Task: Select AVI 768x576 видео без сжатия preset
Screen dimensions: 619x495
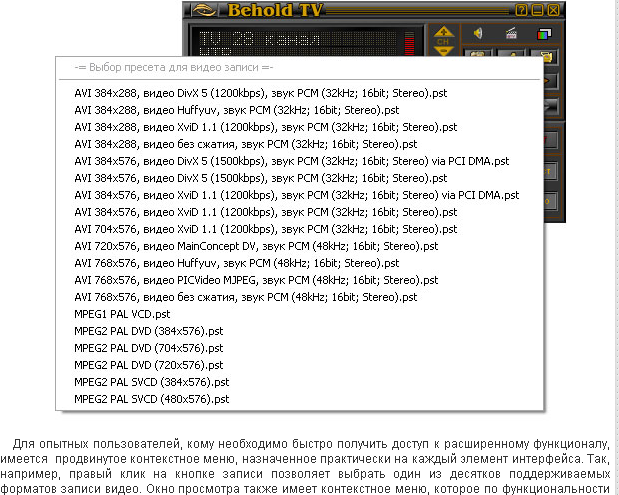Action: point(246,297)
